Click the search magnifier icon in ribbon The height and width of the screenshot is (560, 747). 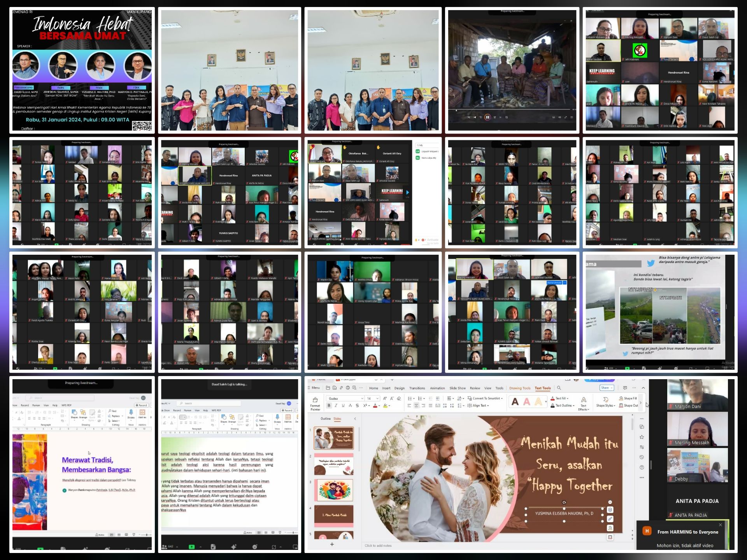tap(559, 388)
